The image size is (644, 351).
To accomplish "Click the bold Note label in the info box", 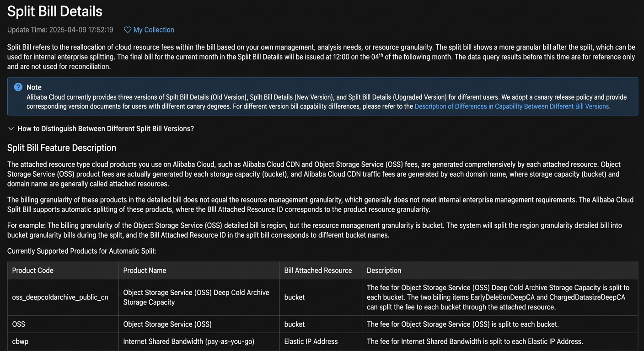I will point(34,87).
